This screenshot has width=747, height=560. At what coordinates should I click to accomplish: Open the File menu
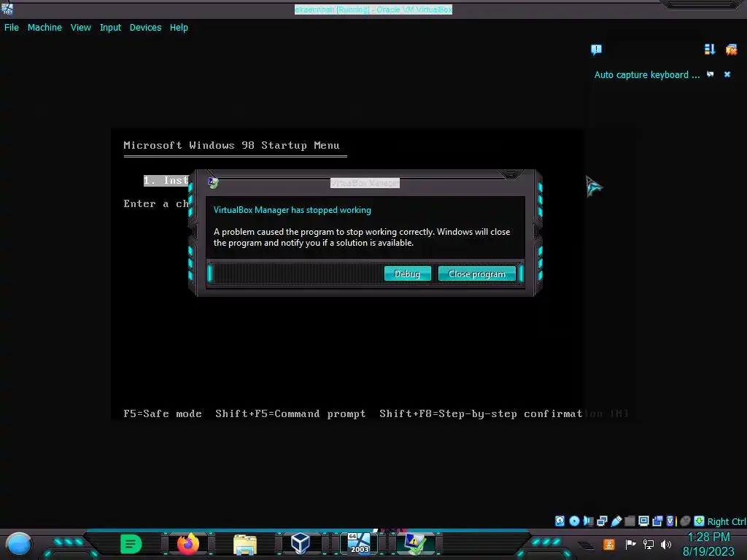(x=12, y=28)
